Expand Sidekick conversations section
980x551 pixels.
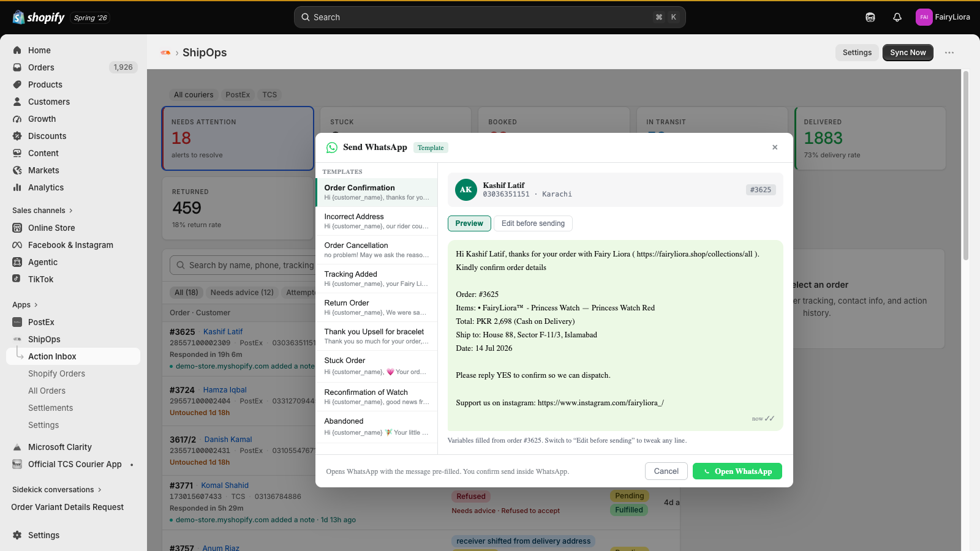57,490
